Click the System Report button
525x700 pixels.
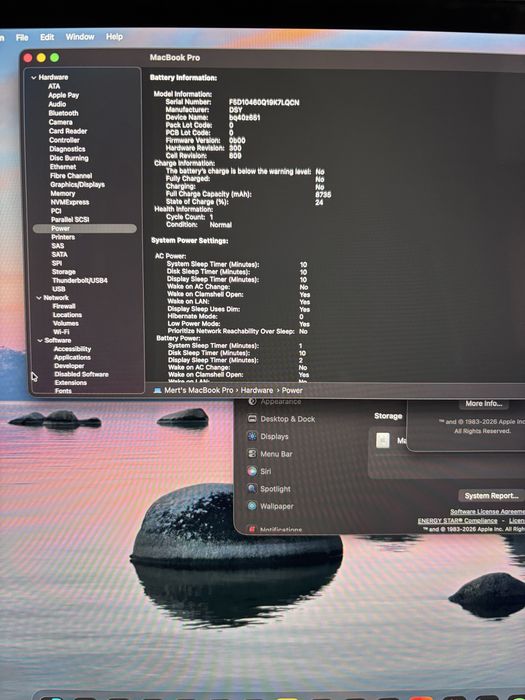(x=491, y=496)
